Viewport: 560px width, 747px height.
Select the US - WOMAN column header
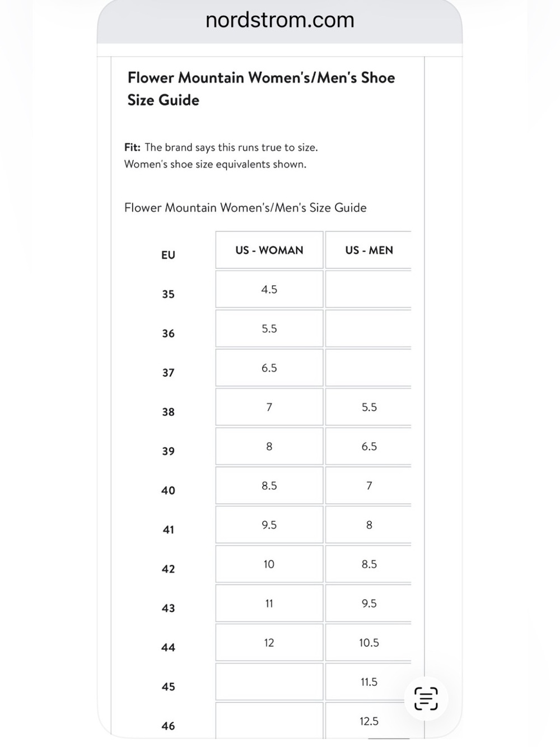tap(269, 250)
